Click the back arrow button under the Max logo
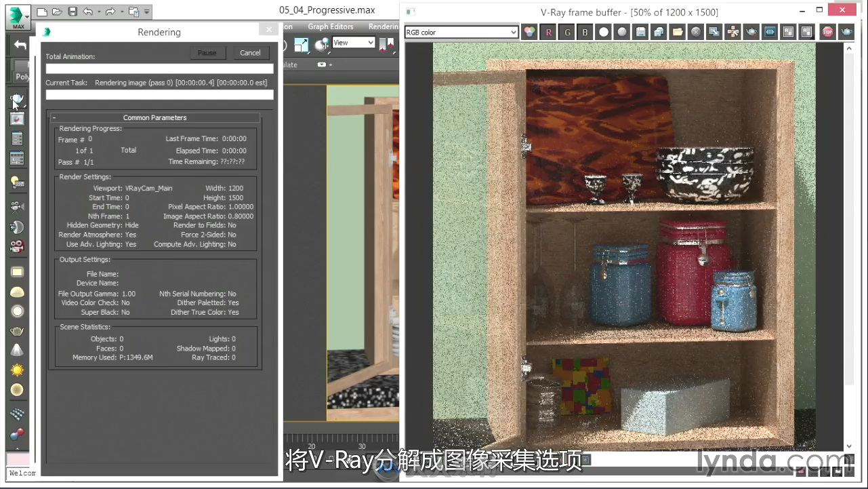 (20, 45)
